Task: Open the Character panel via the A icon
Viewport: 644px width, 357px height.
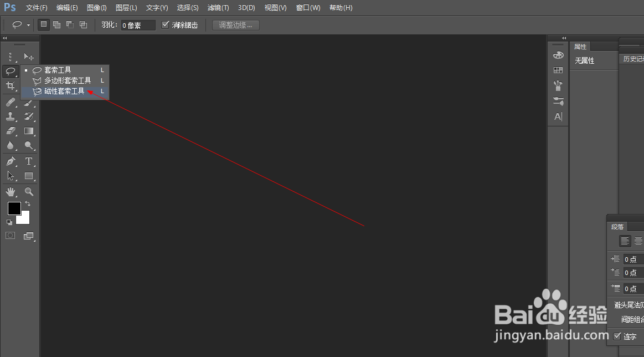Action: [558, 116]
